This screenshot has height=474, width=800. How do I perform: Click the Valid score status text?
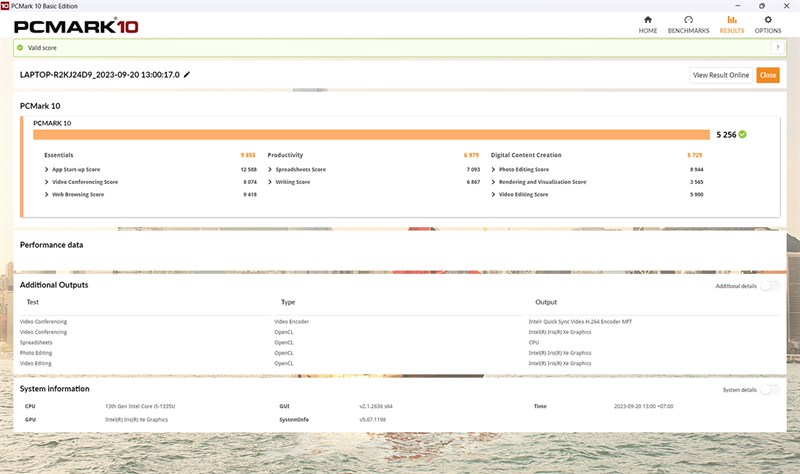point(42,47)
